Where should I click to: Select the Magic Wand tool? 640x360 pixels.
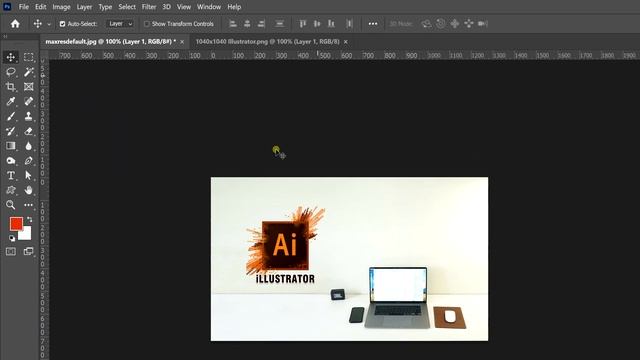coord(28,72)
